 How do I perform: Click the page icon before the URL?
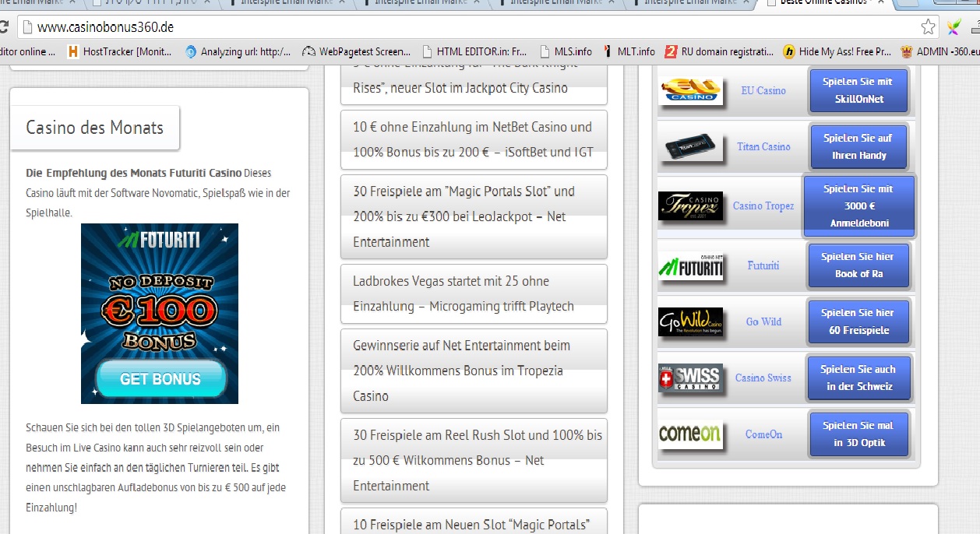click(x=27, y=27)
